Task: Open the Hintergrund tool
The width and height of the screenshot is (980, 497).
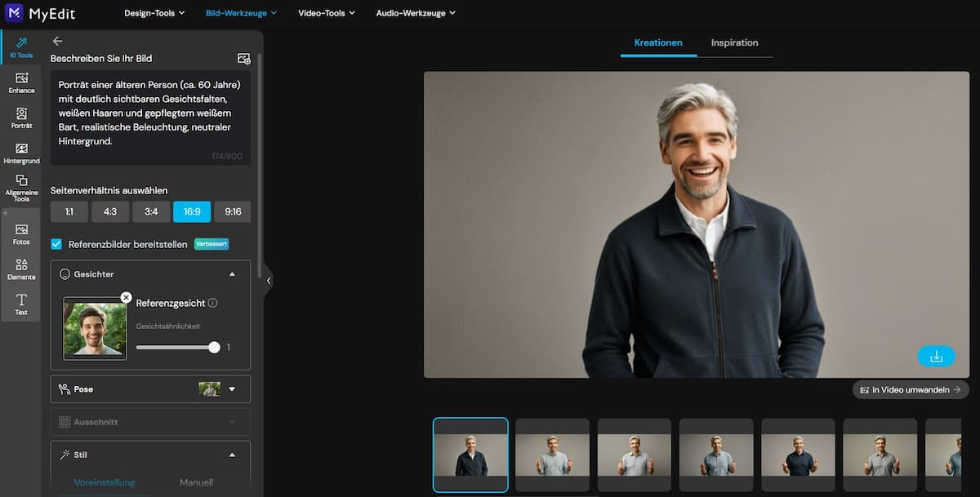Action: tap(21, 153)
